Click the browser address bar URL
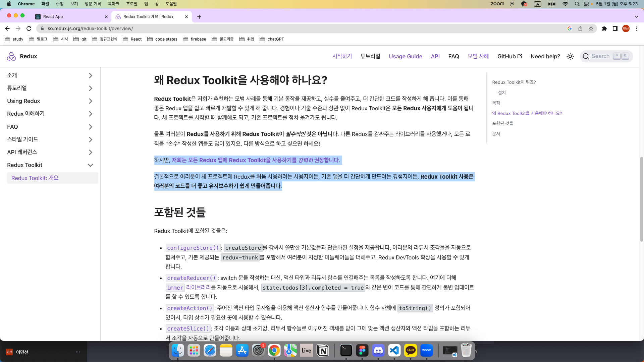 point(90,28)
